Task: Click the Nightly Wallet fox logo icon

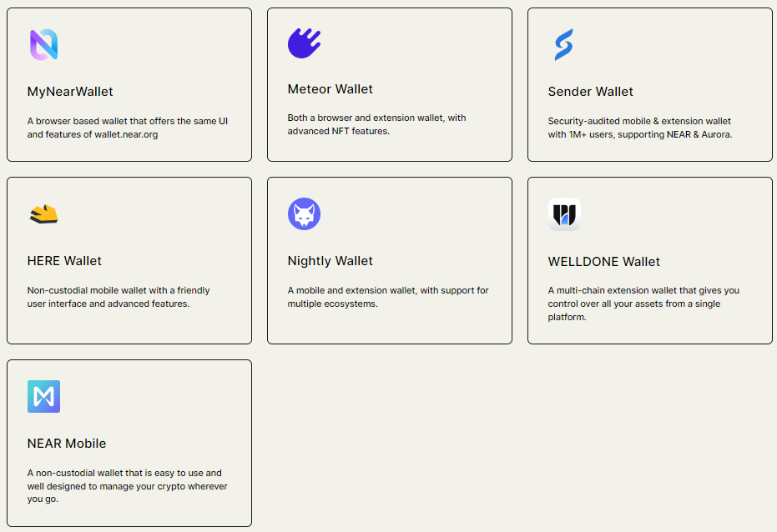Action: click(x=304, y=214)
